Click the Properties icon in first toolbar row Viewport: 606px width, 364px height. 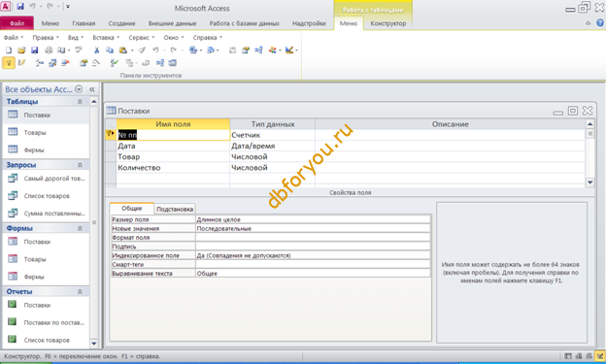point(246,50)
